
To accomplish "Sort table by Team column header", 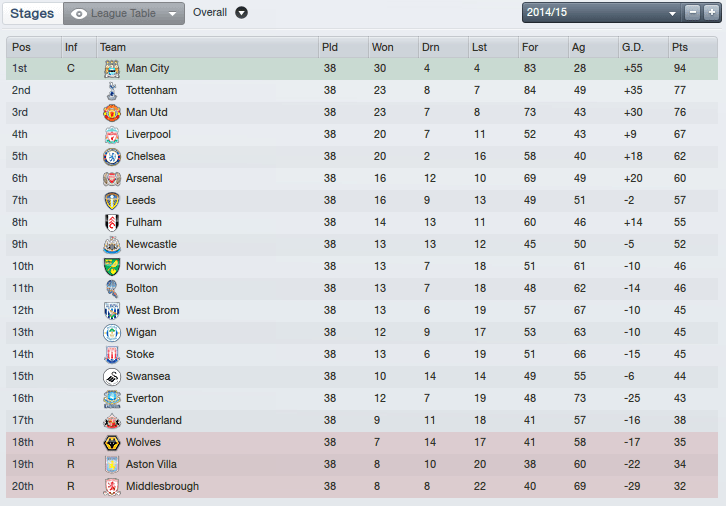I will (113, 47).
